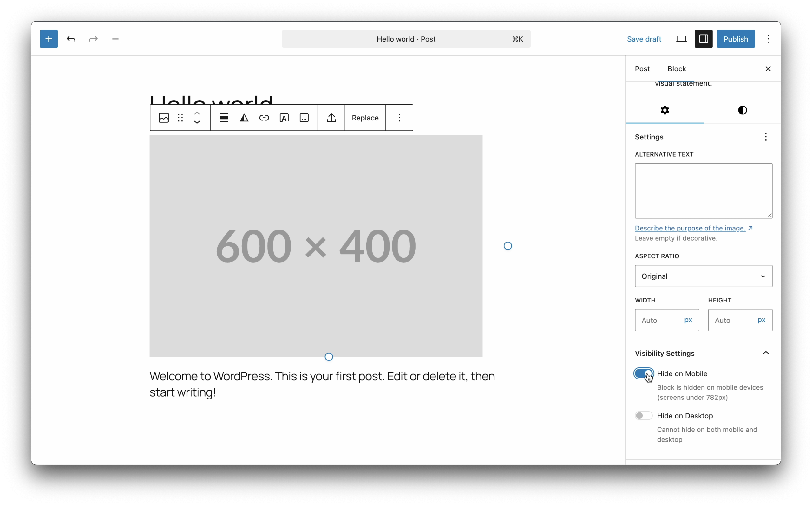Click the block inserter plus button

click(x=49, y=39)
